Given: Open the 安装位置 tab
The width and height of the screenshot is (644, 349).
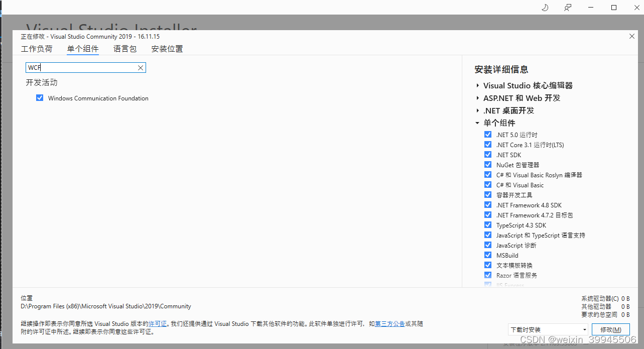Looking at the screenshot, I should 167,49.
